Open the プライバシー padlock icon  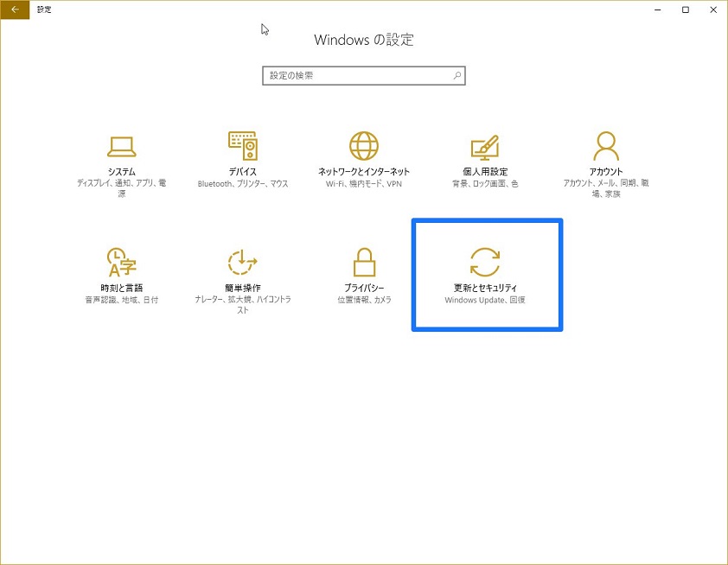364,262
